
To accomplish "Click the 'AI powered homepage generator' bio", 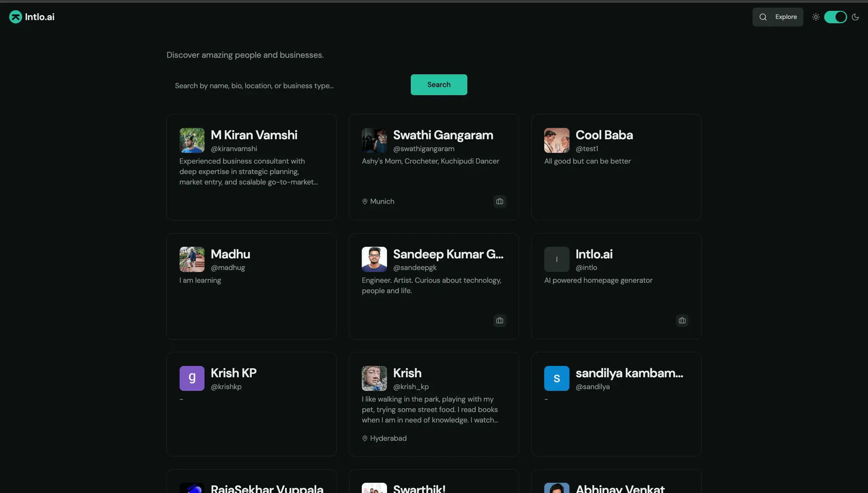I will (x=598, y=280).
